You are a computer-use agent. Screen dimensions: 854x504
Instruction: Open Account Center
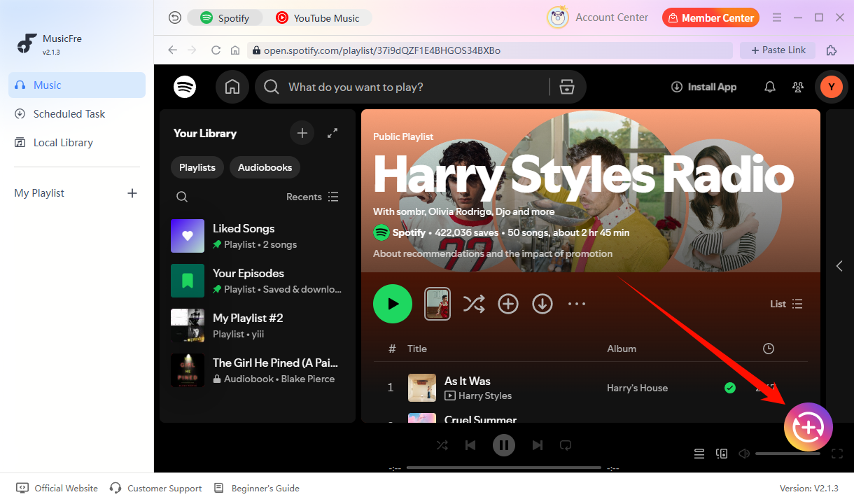click(x=598, y=17)
